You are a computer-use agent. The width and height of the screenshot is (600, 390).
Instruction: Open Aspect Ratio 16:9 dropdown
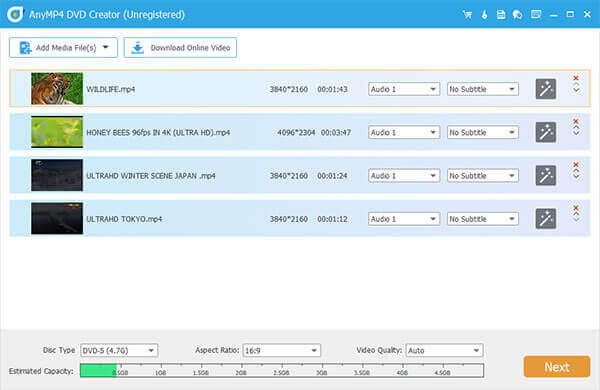(282, 350)
